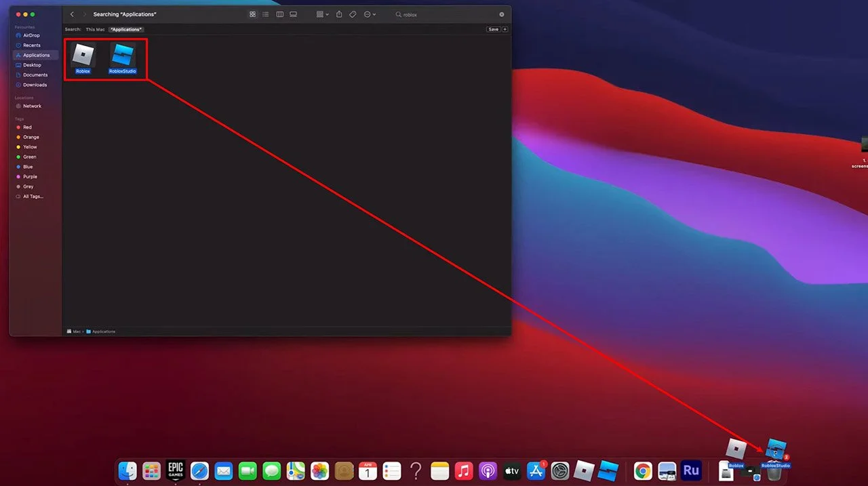868x486 pixels.
Task: Clear the roblox search field
Action: (x=502, y=14)
